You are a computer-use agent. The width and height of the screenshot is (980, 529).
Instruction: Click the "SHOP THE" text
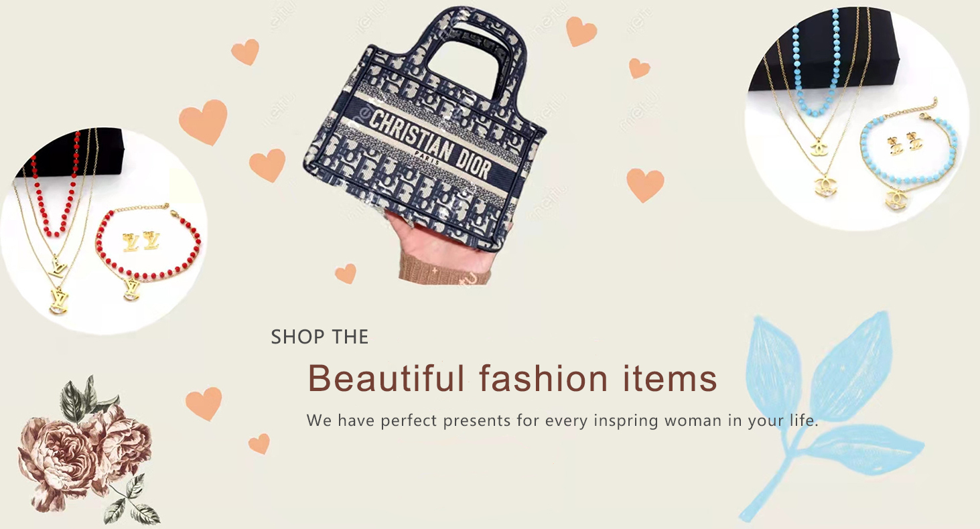coord(320,337)
